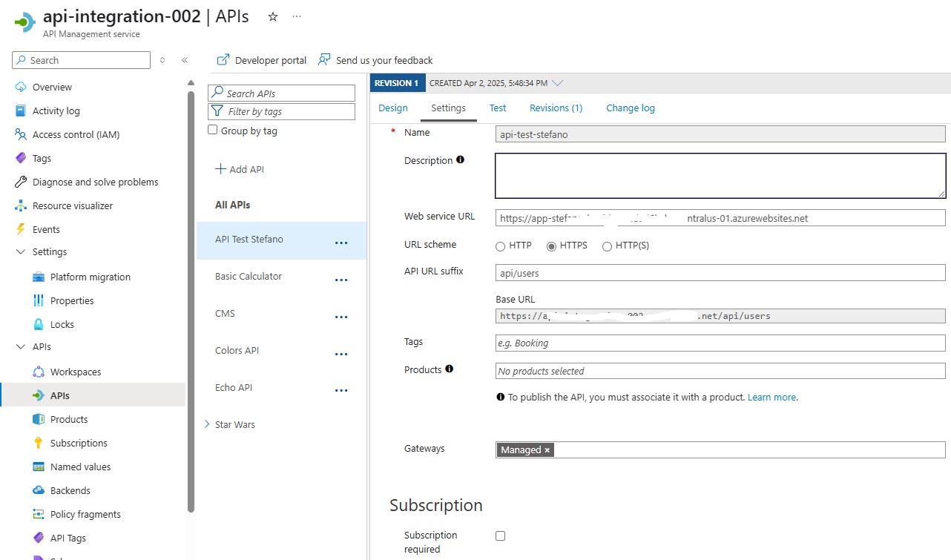Screen dimensions: 951x560
Task: Switch to the Revisions (1) tab
Action: pos(556,108)
